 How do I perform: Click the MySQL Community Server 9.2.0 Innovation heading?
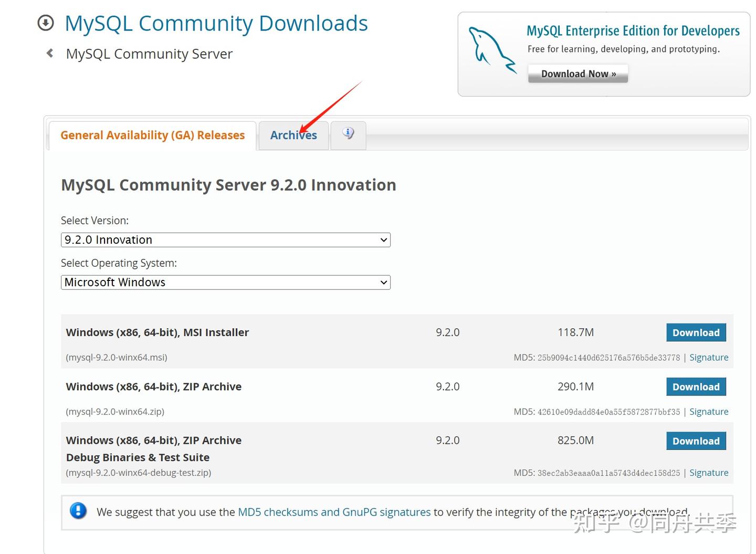[x=228, y=185]
